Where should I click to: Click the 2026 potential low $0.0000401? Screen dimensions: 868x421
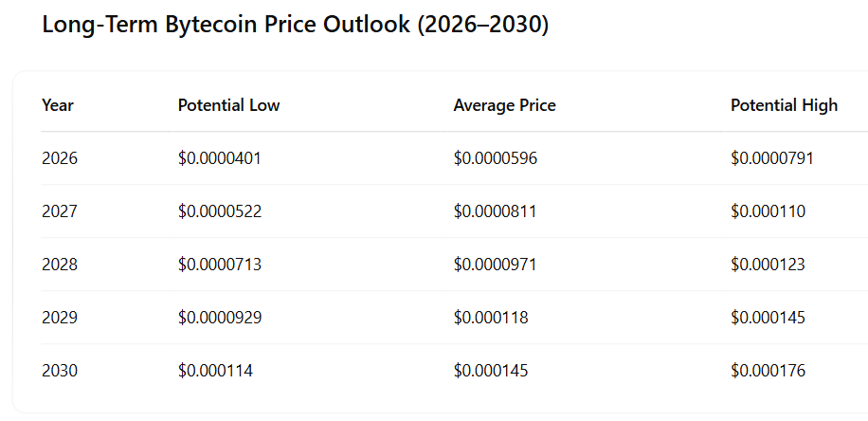(219, 158)
